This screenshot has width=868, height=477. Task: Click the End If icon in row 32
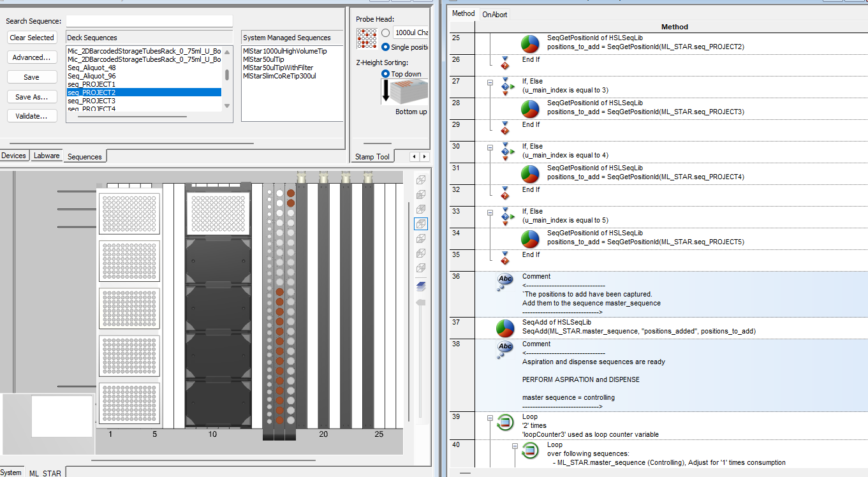coord(505,192)
